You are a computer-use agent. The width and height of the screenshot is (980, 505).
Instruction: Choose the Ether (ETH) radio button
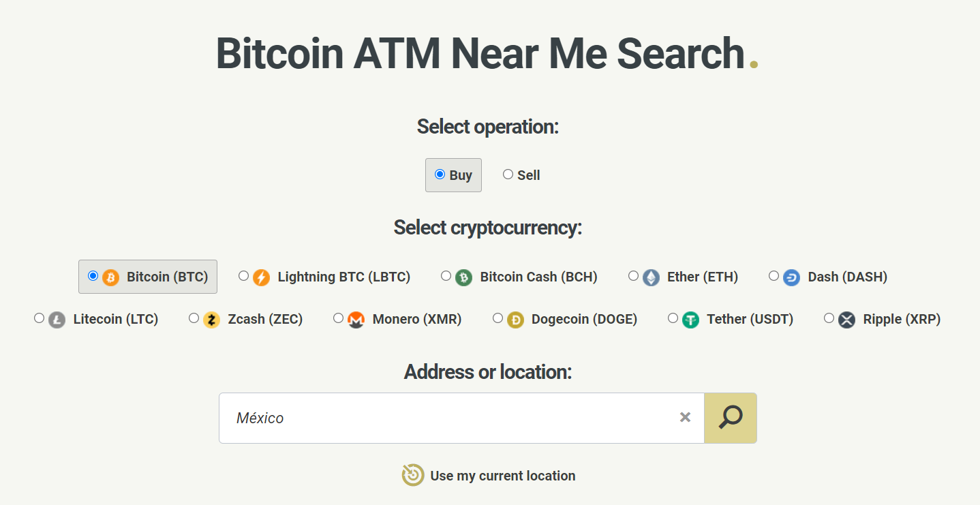point(633,276)
